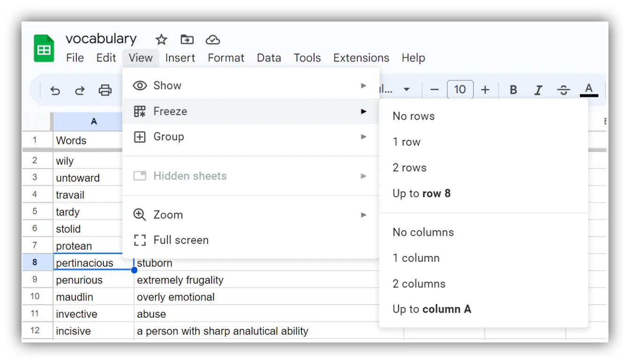The height and width of the screenshot is (364, 630).
Task: Select cell containing pertinacious
Action: 93,263
